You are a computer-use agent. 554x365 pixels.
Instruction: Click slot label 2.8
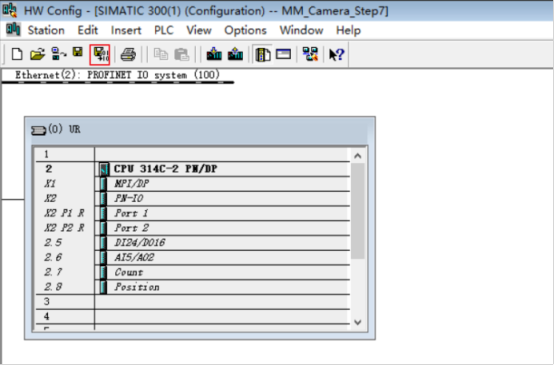[53, 287]
